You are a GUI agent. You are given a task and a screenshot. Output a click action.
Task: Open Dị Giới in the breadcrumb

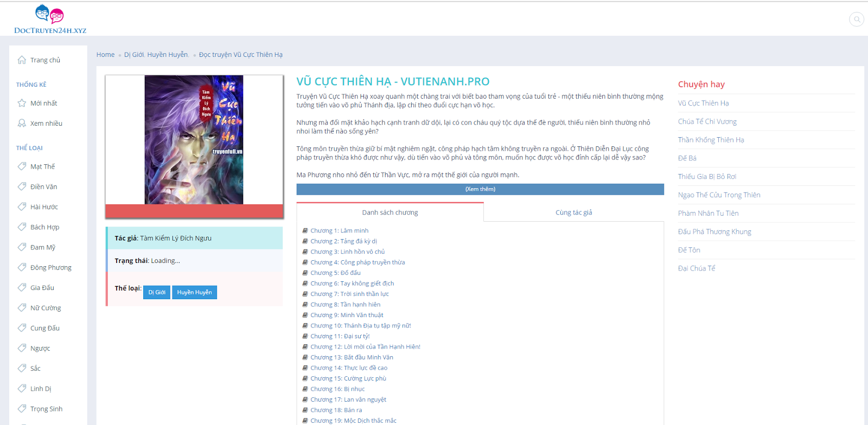tap(134, 55)
